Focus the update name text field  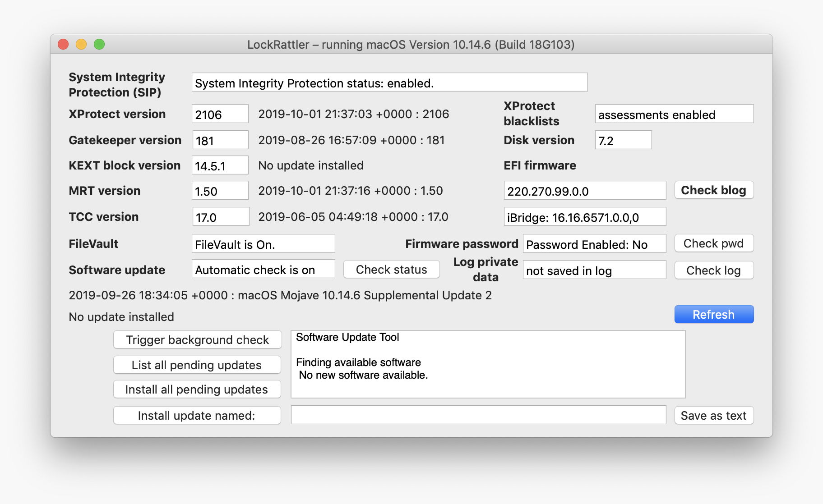478,415
